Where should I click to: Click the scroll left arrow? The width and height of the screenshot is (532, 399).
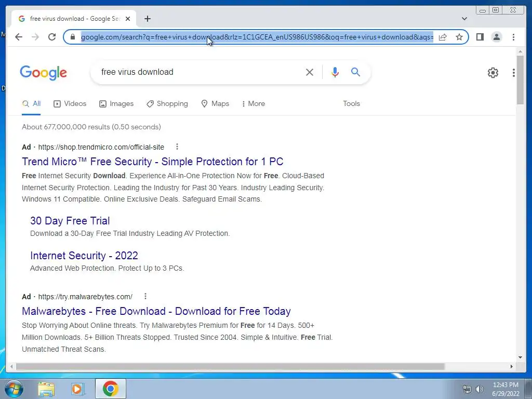coord(11,366)
